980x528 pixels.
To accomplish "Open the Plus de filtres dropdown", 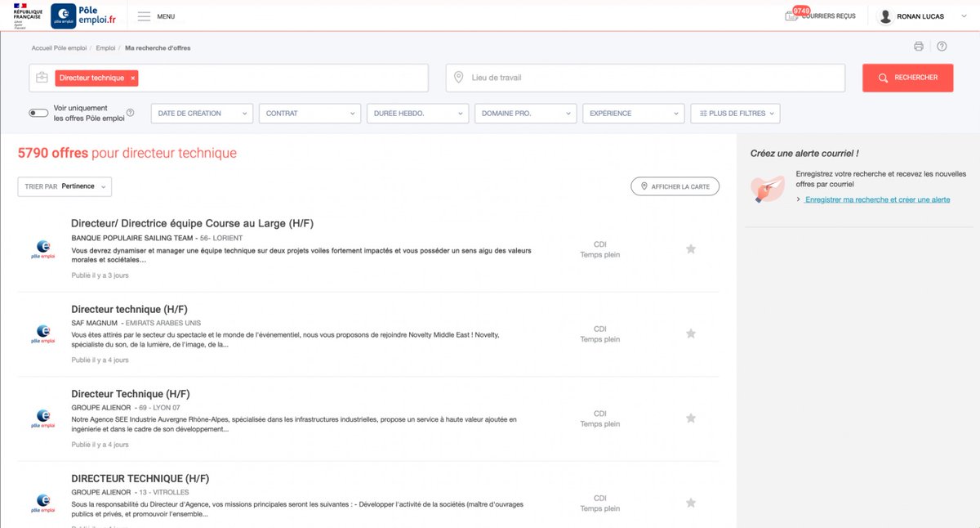I will [735, 114].
